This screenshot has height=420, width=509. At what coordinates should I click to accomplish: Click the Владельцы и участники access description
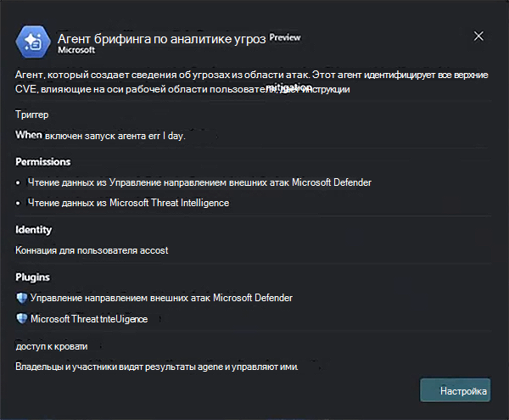click(x=157, y=367)
